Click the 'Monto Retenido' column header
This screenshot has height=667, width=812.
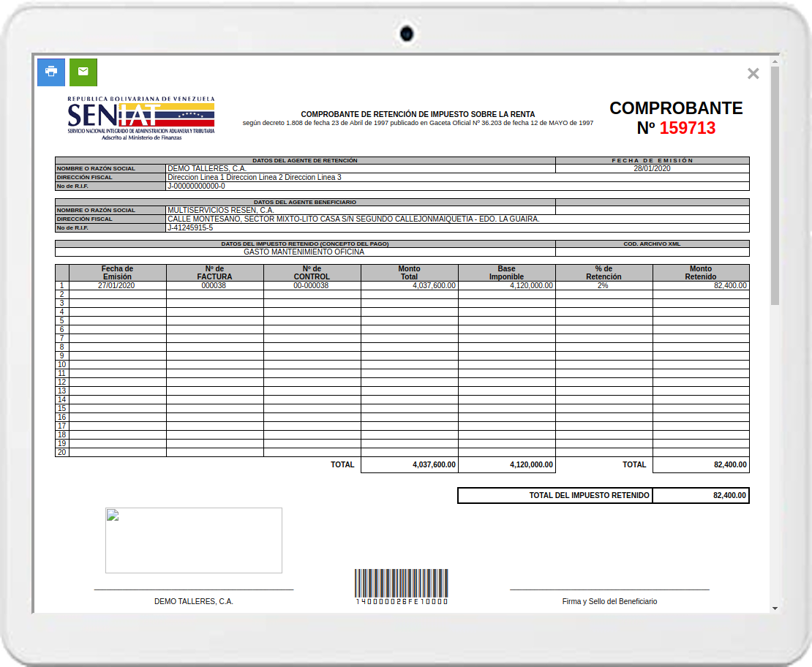701,272
